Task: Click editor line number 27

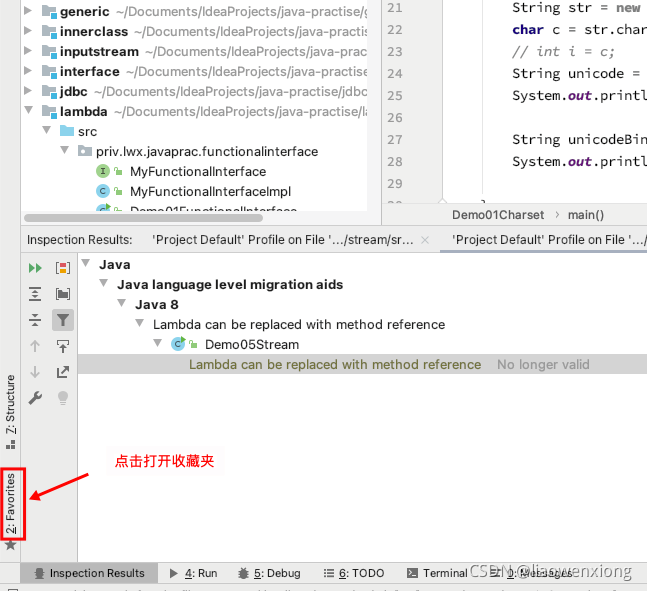Action: tap(394, 140)
